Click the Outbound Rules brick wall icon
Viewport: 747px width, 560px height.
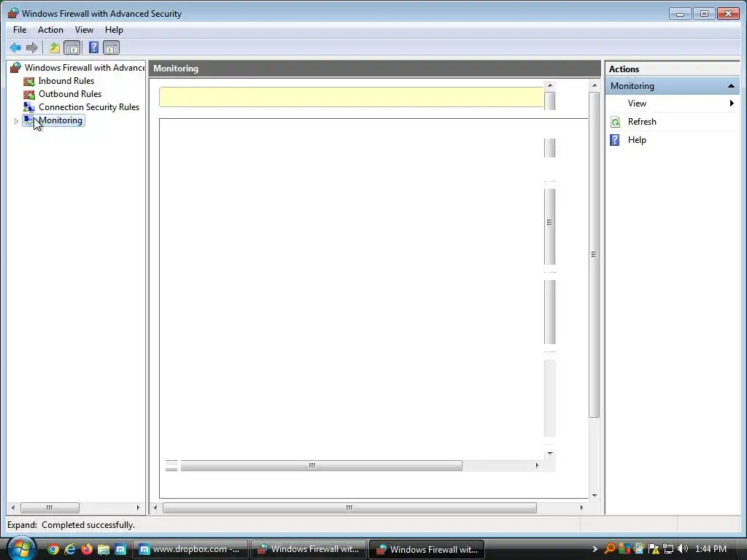29,94
